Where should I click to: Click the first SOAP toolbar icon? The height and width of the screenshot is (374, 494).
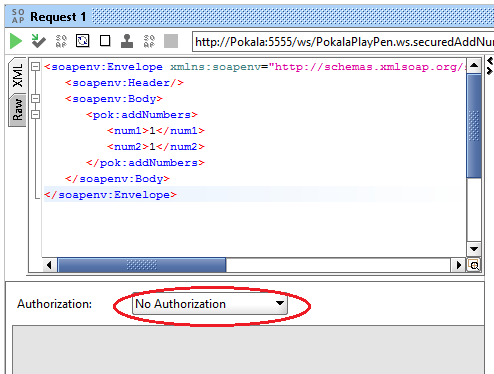point(61,41)
